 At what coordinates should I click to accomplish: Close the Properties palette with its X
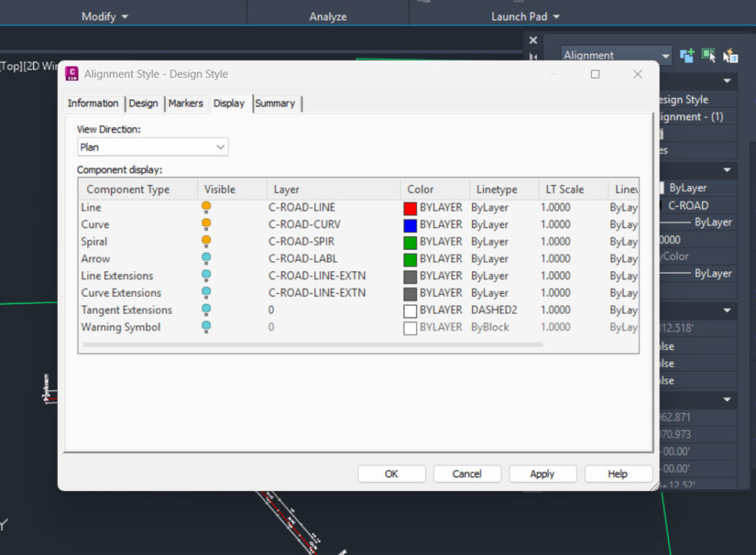click(533, 40)
